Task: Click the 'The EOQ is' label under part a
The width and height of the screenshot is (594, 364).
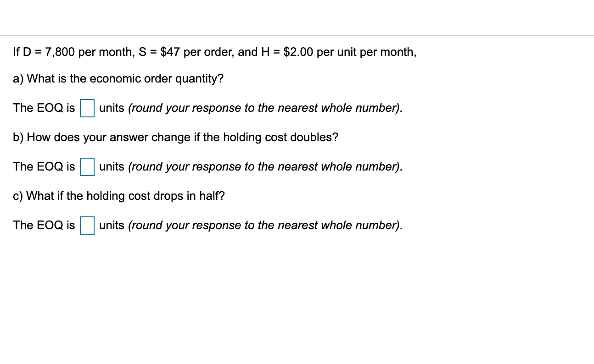Action: (x=44, y=108)
